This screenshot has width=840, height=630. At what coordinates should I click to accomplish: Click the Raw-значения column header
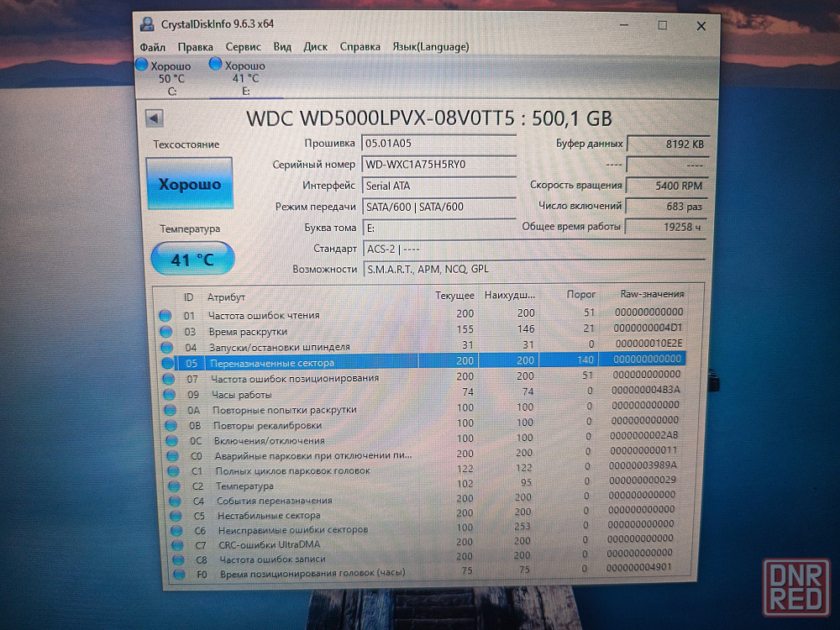pyautogui.click(x=652, y=293)
